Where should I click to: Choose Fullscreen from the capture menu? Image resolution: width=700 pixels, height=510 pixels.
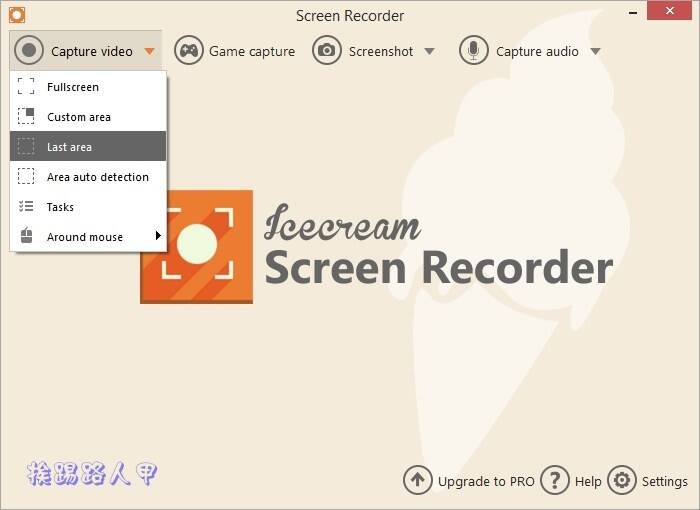88,86
